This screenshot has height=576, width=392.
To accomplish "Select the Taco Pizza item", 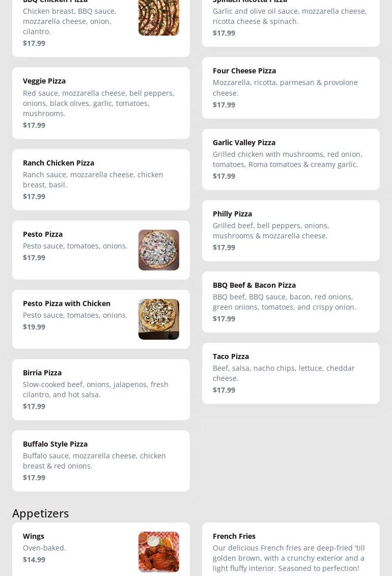I will 290,373.
